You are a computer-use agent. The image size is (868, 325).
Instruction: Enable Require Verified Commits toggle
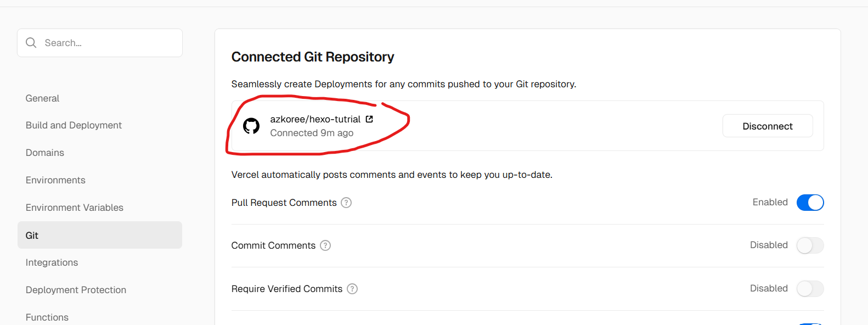pyautogui.click(x=810, y=289)
